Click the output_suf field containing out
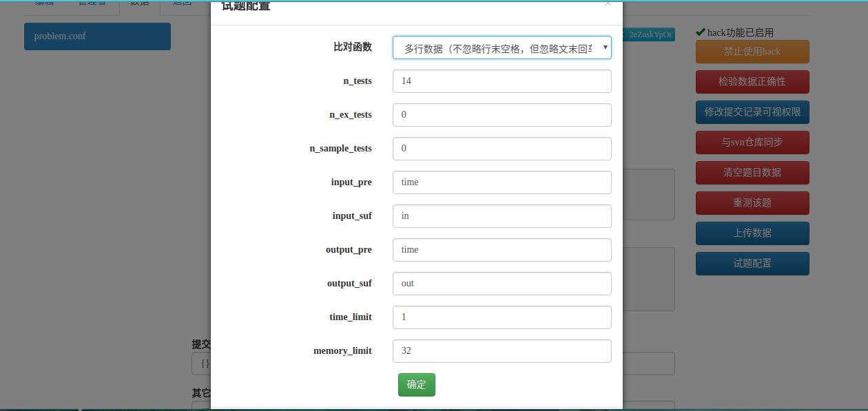868x411 pixels. point(502,284)
